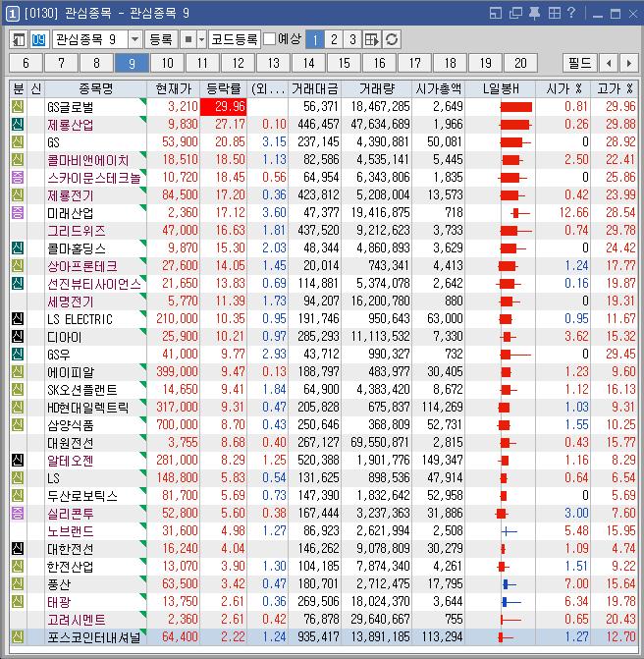Click the window layout icon in the title bar
The height and width of the screenshot is (659, 644).
[x=496, y=13]
